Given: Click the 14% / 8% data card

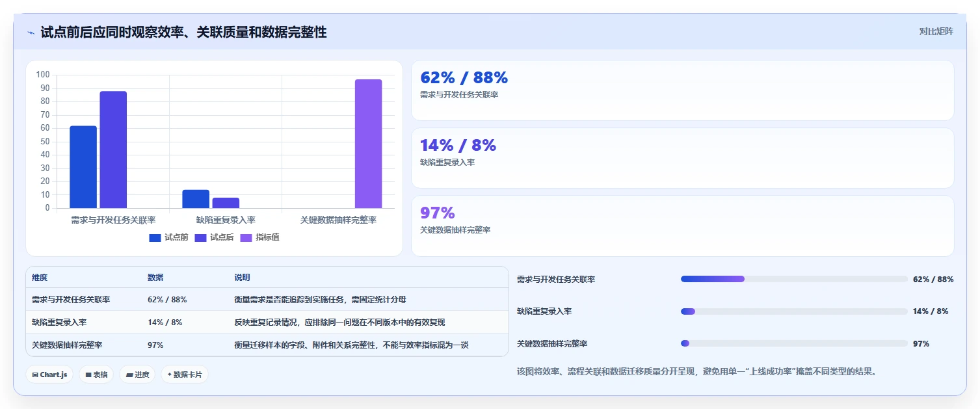Looking at the screenshot, I should tap(682, 158).
